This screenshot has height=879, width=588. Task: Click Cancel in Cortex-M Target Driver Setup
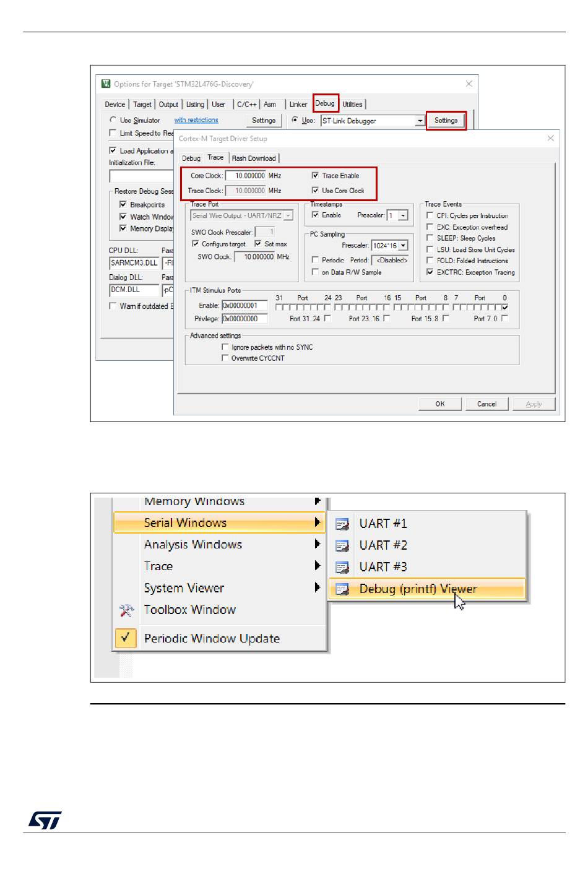click(487, 404)
